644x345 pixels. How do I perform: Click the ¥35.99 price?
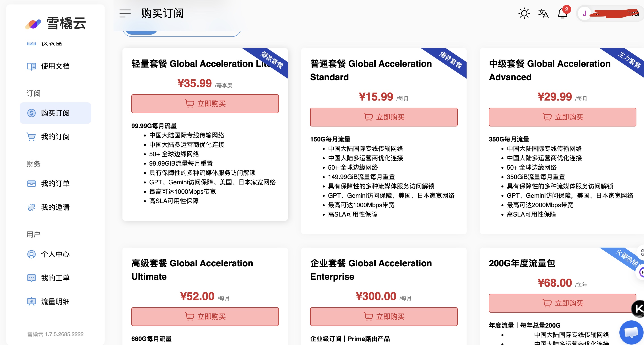pos(194,83)
